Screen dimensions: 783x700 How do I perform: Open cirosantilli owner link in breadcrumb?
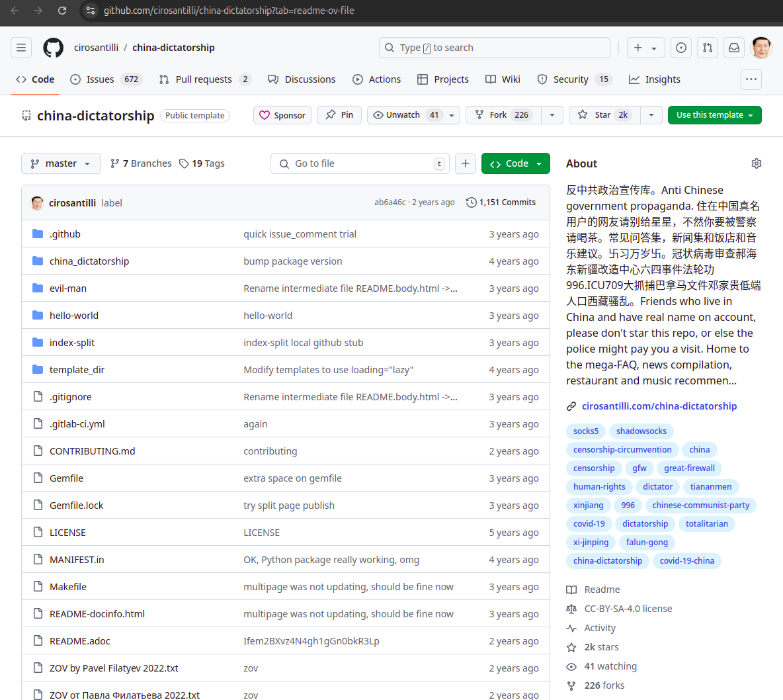pos(96,48)
